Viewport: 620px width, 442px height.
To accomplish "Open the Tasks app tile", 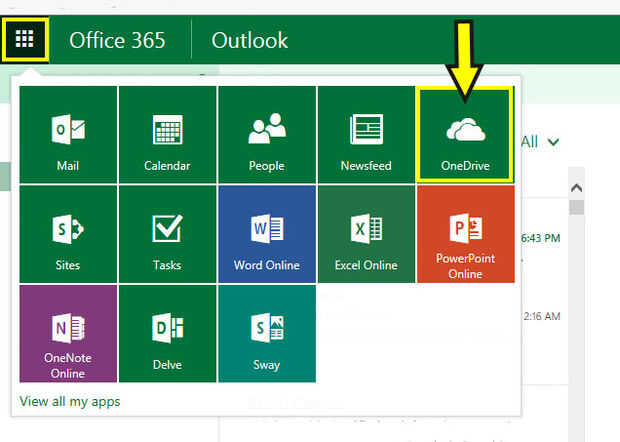I will (168, 234).
